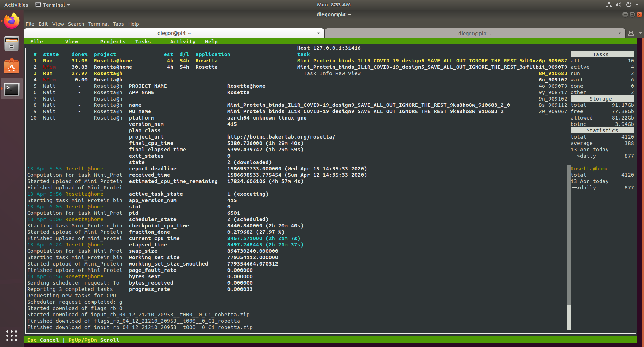This screenshot has height=347, width=644.
Task: Open terminal Edit menu
Action: click(43, 24)
